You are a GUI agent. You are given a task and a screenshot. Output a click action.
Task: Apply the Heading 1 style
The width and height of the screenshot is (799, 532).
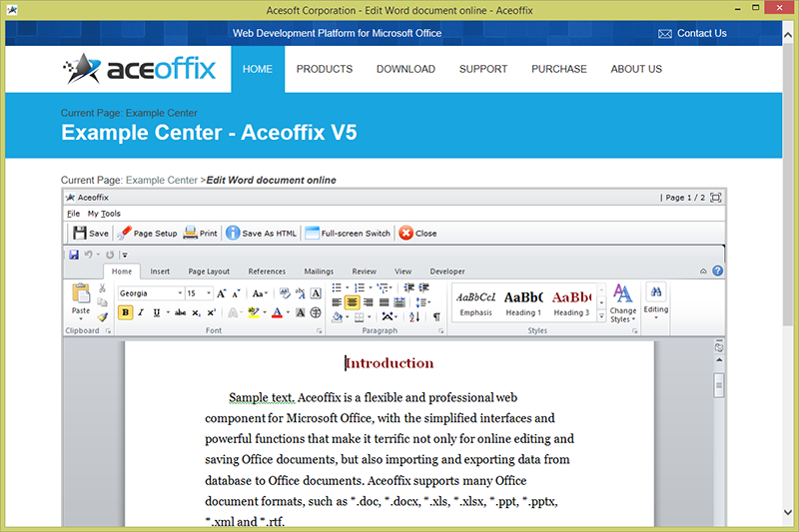pos(523,303)
